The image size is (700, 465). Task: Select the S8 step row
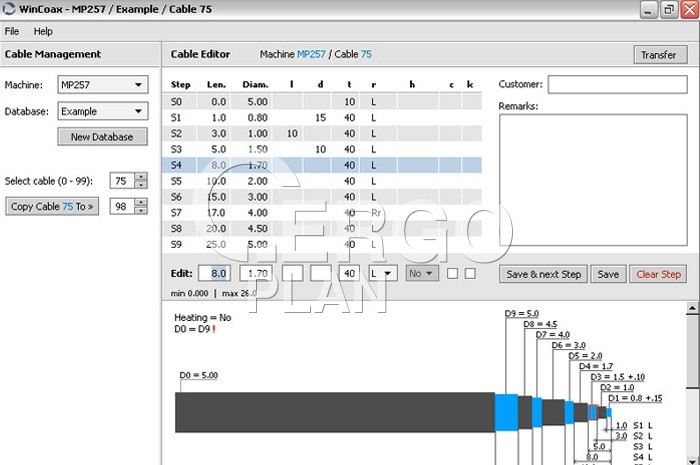tap(321, 228)
